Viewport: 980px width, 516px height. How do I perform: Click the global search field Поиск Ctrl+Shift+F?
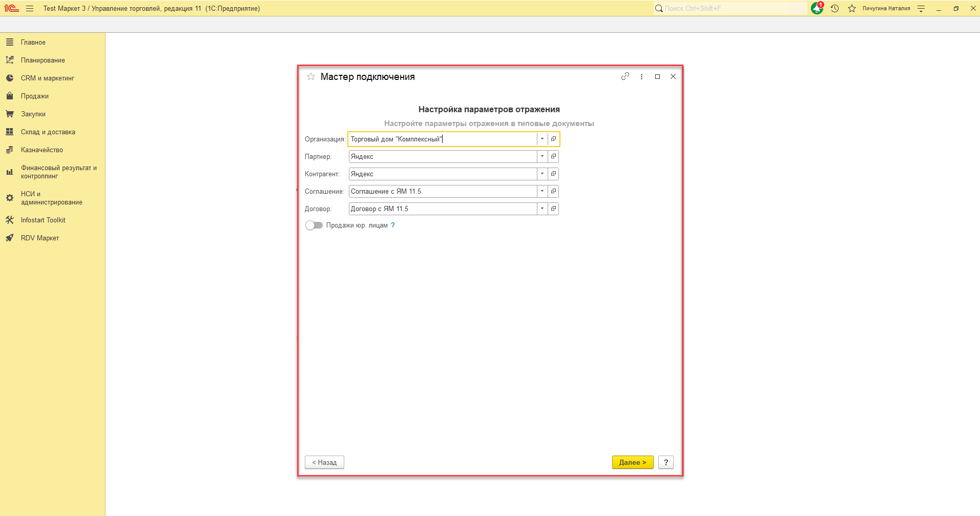tap(730, 8)
